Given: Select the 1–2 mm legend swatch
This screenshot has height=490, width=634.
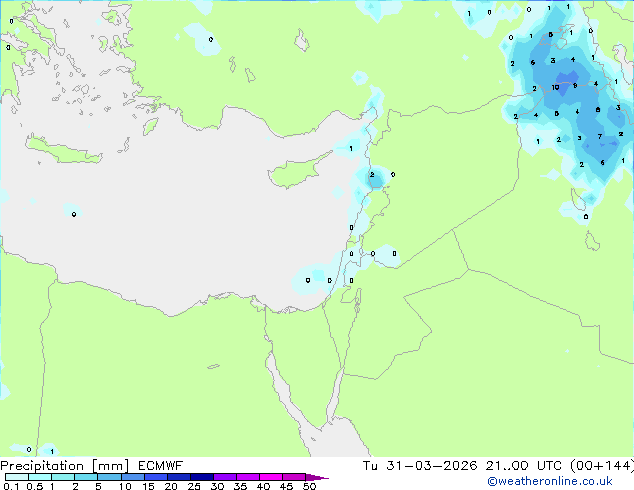Looking at the screenshot, I should coord(63,477).
